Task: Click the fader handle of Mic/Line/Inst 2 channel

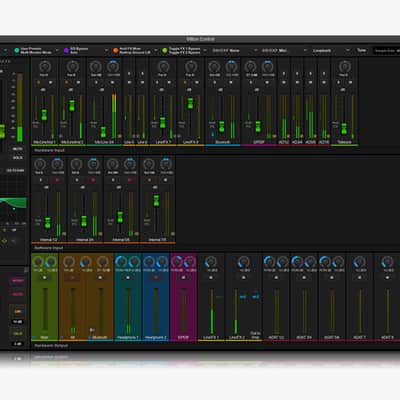Action: 72,105
